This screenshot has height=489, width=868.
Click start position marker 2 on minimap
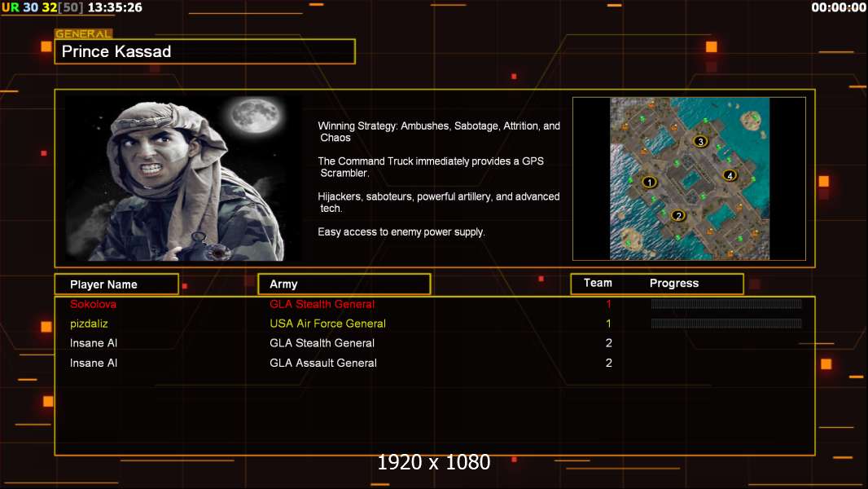(678, 216)
